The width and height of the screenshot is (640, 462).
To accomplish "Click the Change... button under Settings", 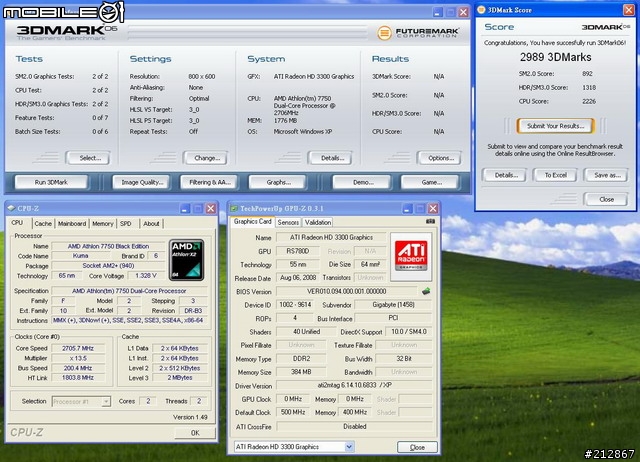I will click(206, 158).
